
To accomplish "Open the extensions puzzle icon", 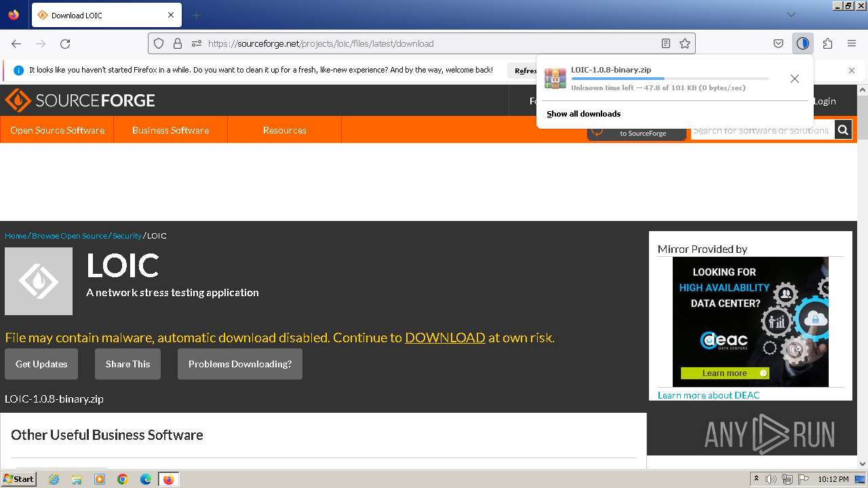I will click(827, 43).
